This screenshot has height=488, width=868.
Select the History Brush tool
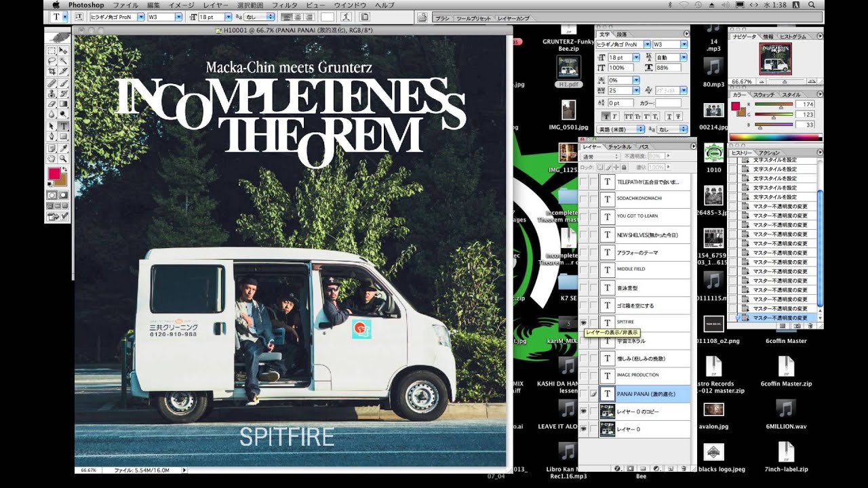(x=63, y=92)
